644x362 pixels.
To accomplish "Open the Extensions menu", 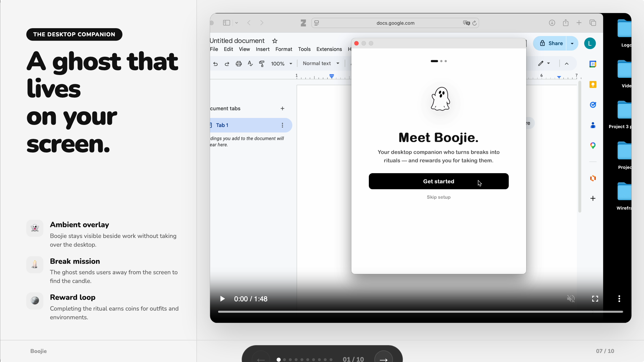I will [329, 49].
